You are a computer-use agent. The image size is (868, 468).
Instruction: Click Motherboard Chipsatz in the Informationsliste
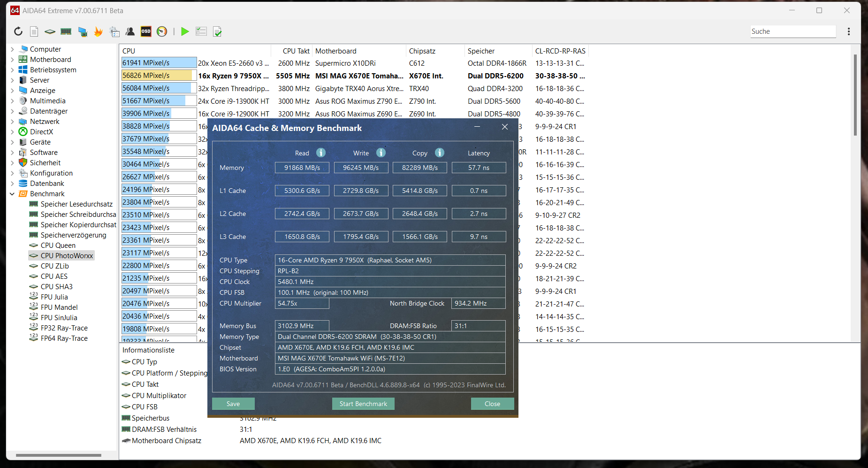(166, 440)
